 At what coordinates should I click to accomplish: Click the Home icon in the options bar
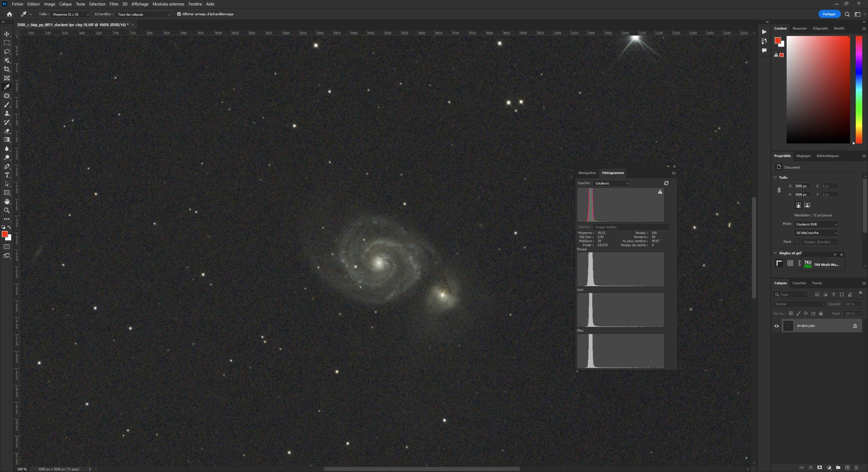click(x=9, y=14)
